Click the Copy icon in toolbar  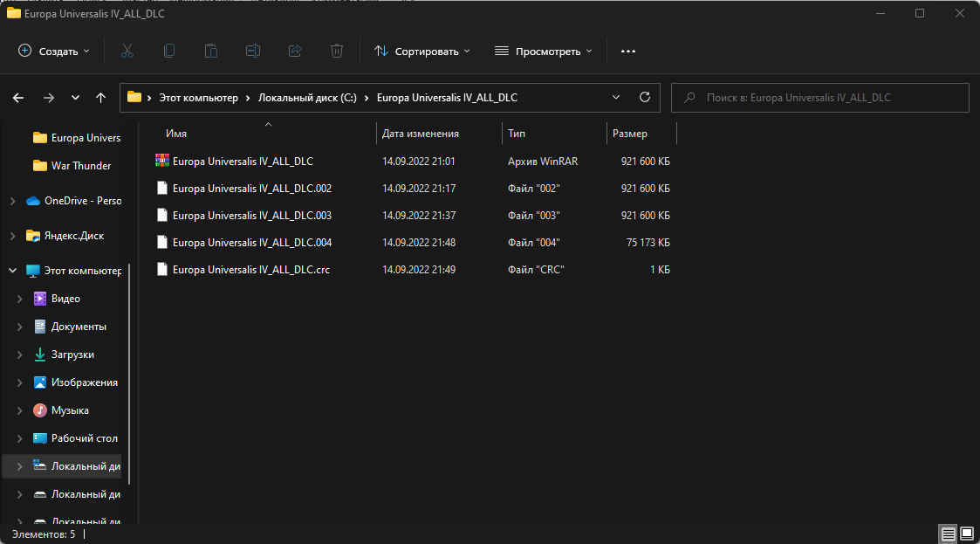[x=169, y=52]
